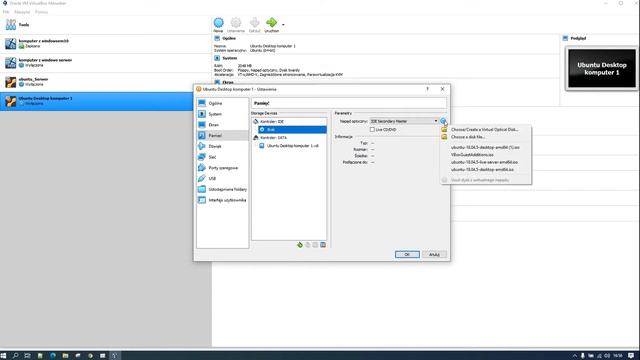Open the Porty szeregowe settings category

pyautogui.click(x=222, y=168)
